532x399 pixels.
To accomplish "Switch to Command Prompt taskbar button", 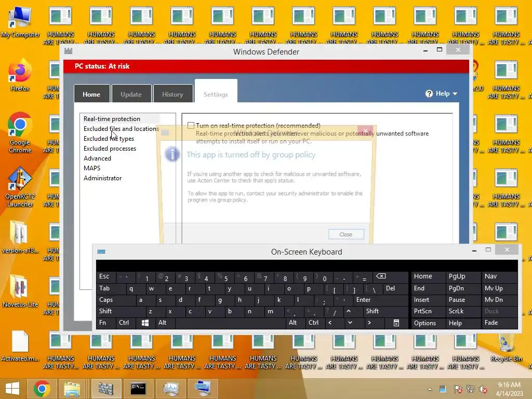I will click(138, 389).
